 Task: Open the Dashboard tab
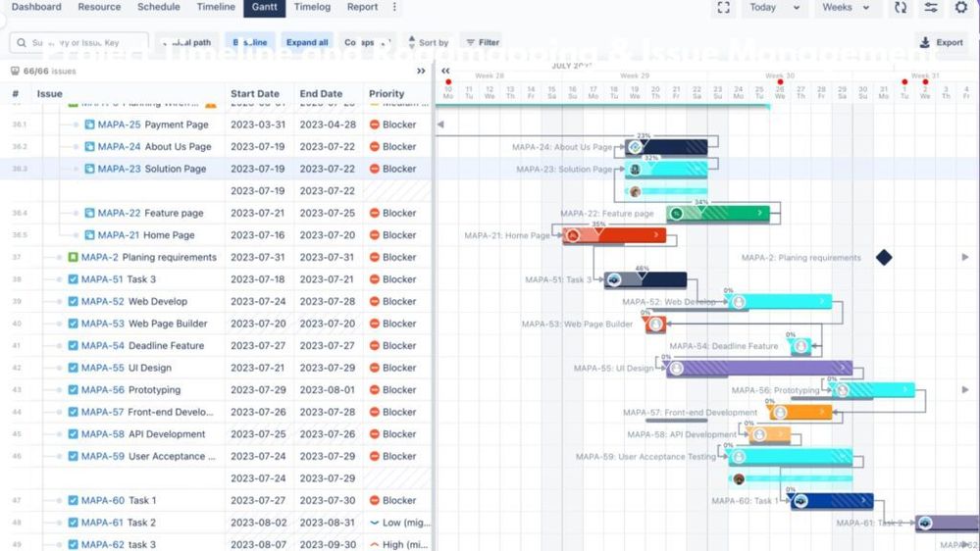pyautogui.click(x=36, y=7)
